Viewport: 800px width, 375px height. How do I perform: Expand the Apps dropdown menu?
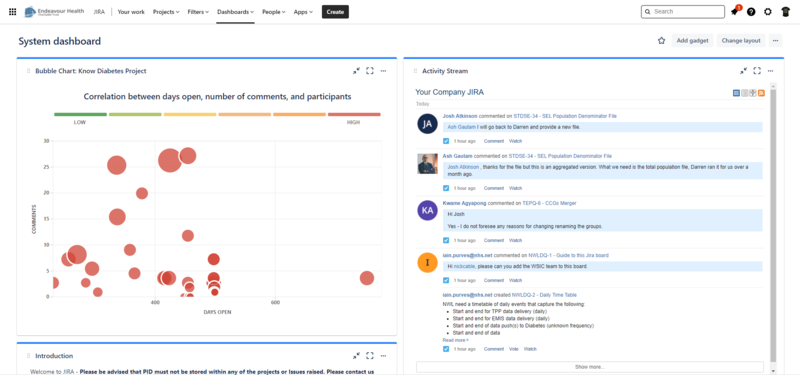303,12
